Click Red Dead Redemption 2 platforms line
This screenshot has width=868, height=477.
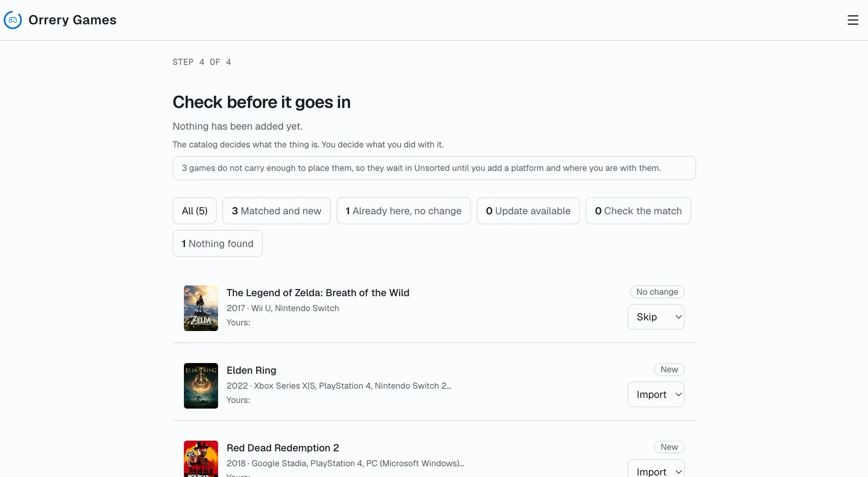click(346, 463)
